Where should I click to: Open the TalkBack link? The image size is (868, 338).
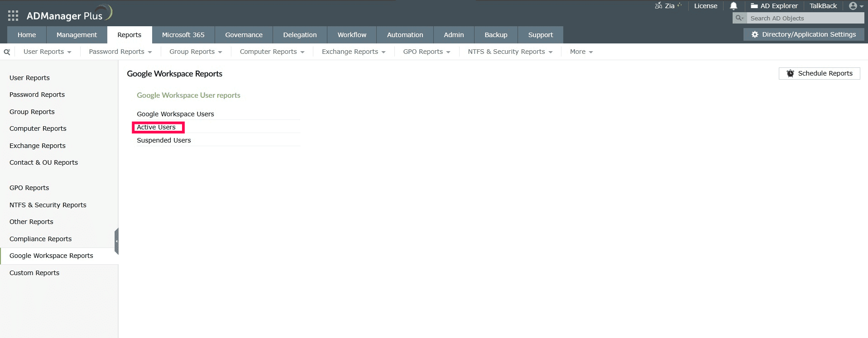823,6
